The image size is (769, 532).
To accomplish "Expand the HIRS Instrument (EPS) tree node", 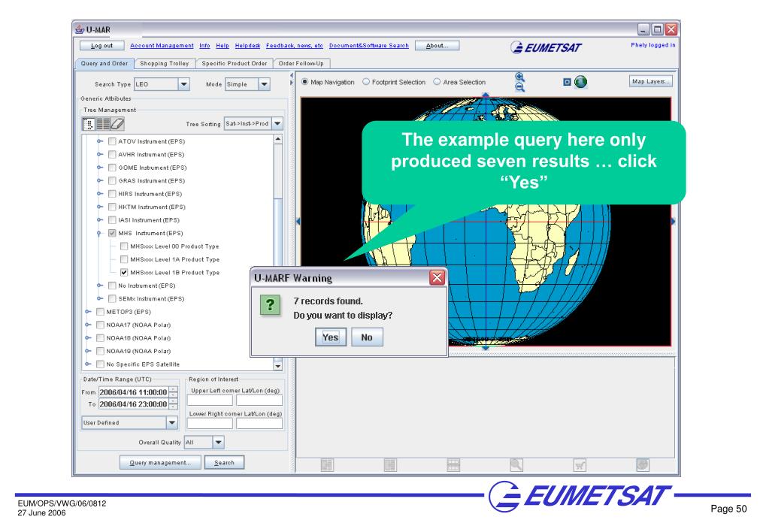I will click(x=99, y=194).
